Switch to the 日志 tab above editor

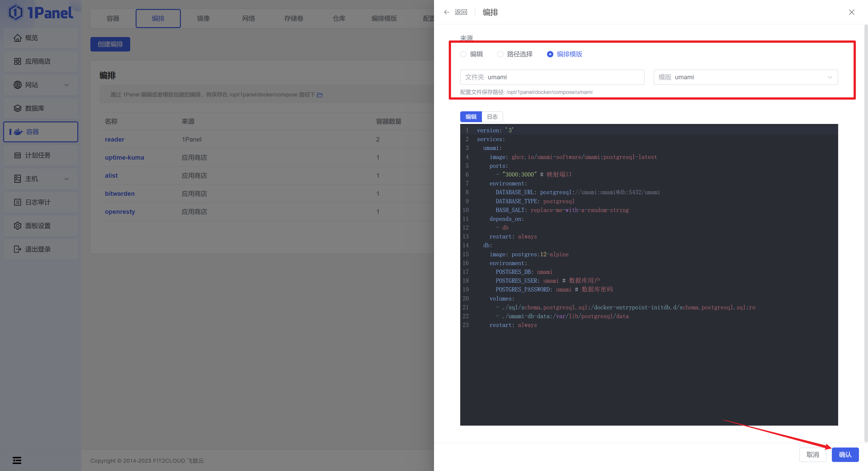(x=492, y=117)
